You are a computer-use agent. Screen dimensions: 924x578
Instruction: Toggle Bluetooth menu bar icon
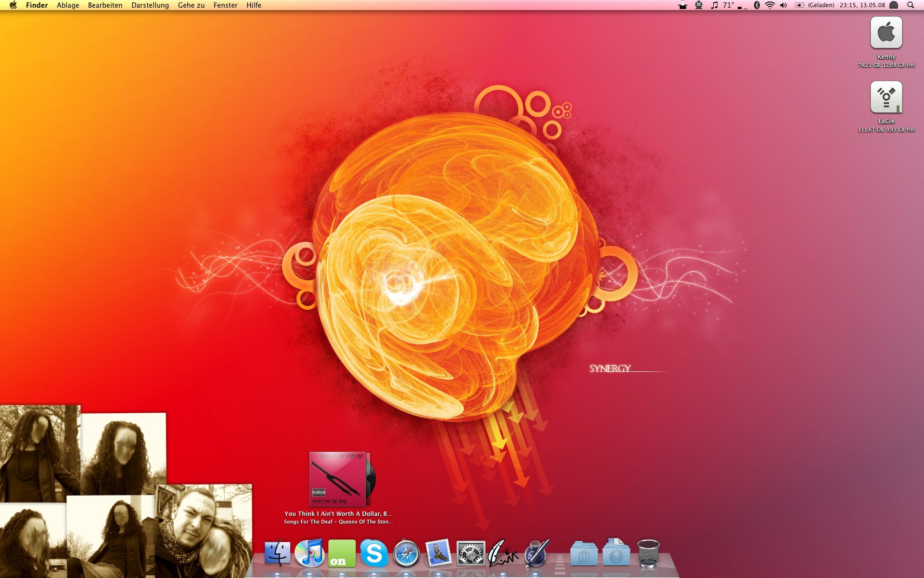tap(757, 5)
